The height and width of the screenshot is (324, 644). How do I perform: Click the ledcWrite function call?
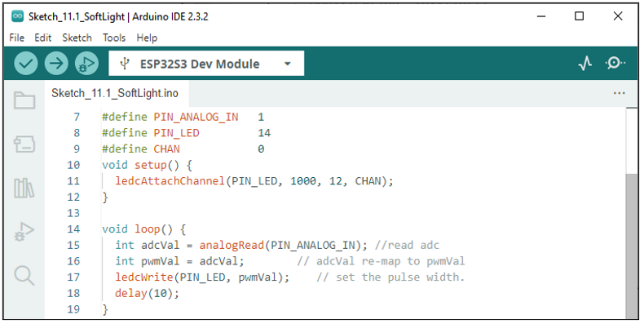coord(144,277)
